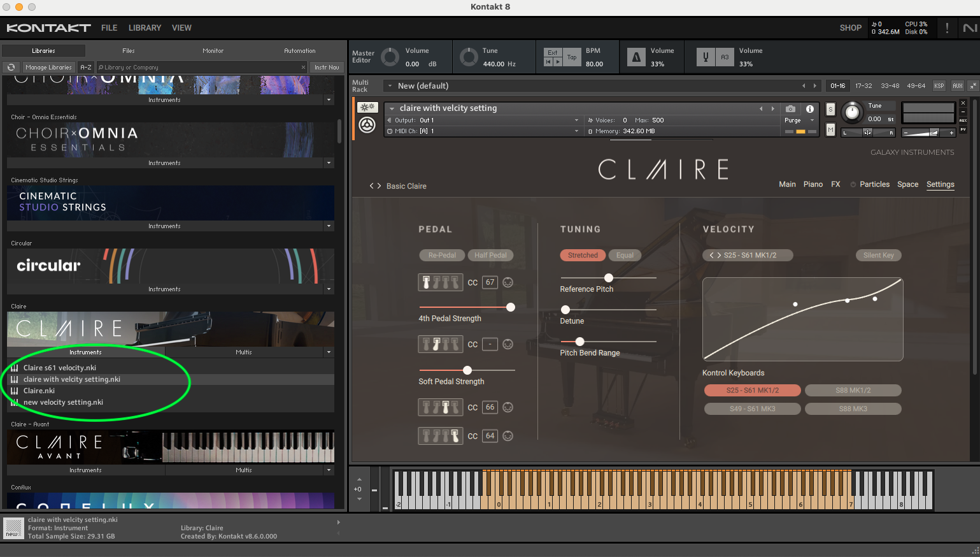Image resolution: width=980 pixels, height=557 pixels.
Task: Click the tuning fork icon
Action: coord(706,57)
